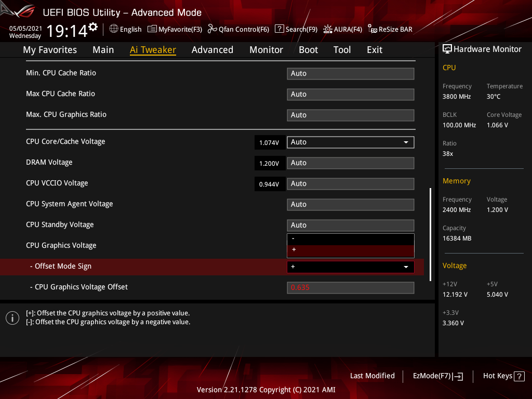Click DRAM Voltage label
The width and height of the screenshot is (532, 399).
click(49, 162)
